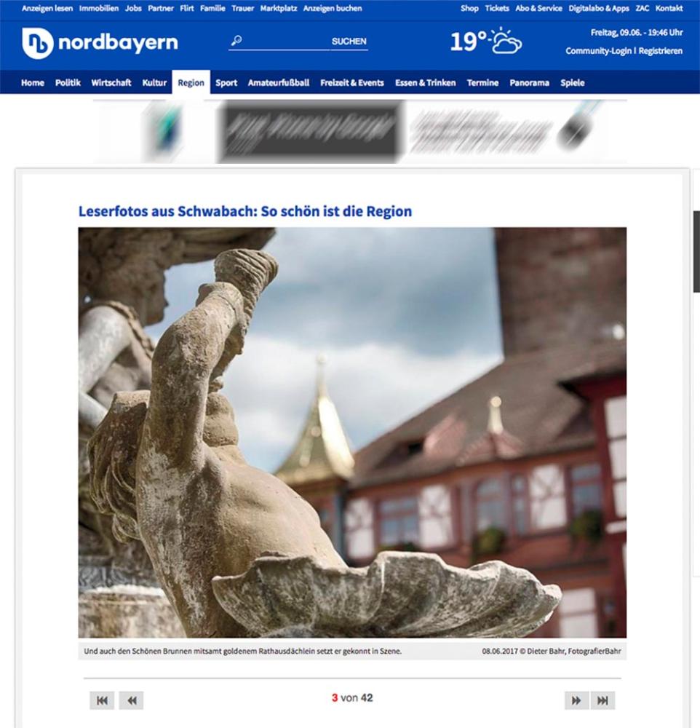700x728 pixels.
Task: Advance to next gallery photo
Action: pos(576,700)
